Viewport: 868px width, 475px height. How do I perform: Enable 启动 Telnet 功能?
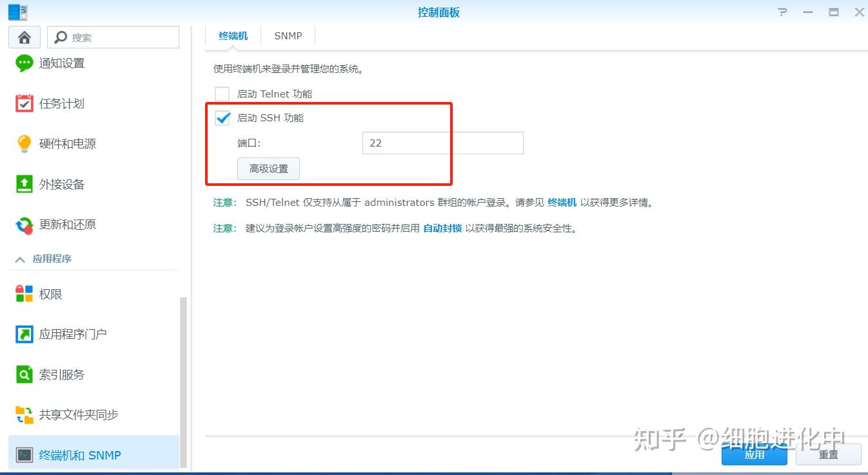(x=222, y=93)
